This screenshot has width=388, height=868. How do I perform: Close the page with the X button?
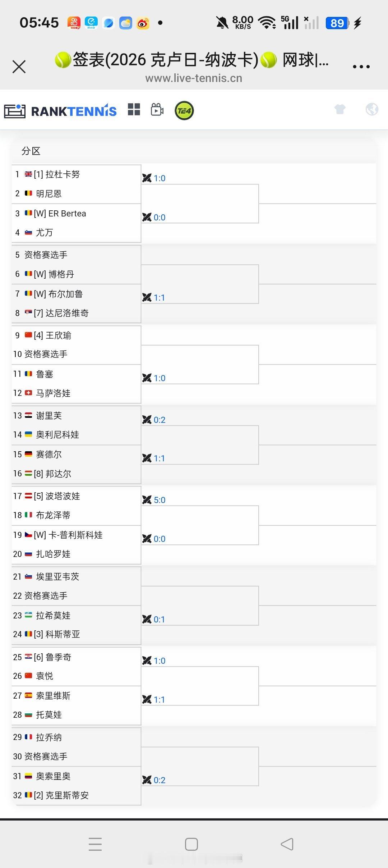19,67
